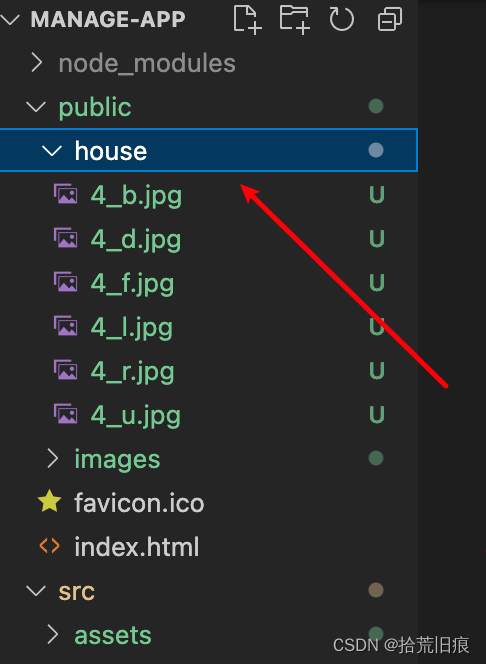This screenshot has width=486, height=664.
Task: Click the image icon beside 4_u.jpg
Action: click(x=65, y=414)
